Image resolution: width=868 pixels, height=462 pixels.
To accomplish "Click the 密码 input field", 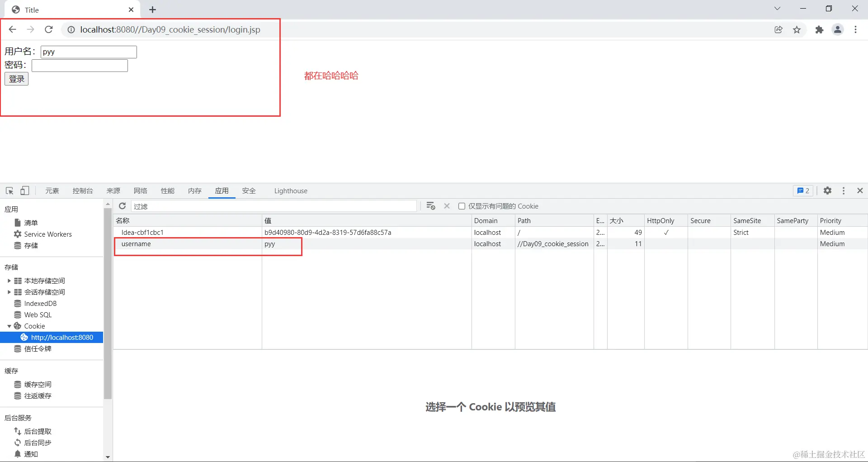I will click(80, 66).
